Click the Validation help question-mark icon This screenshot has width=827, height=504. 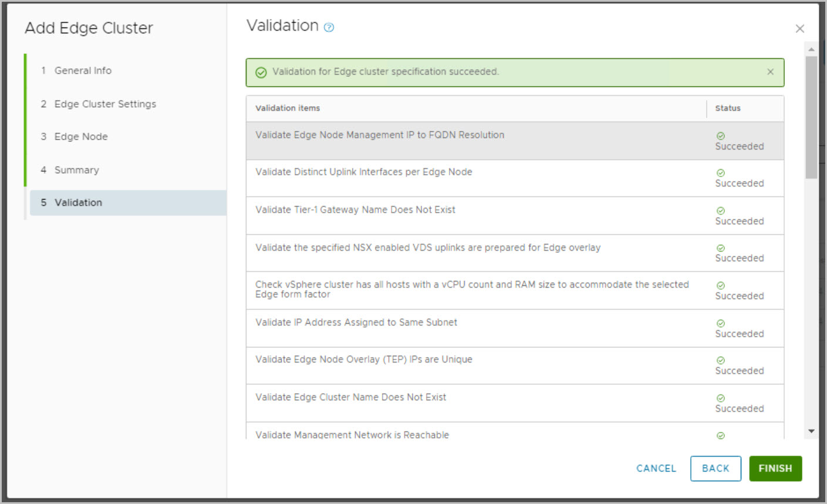pyautogui.click(x=329, y=27)
